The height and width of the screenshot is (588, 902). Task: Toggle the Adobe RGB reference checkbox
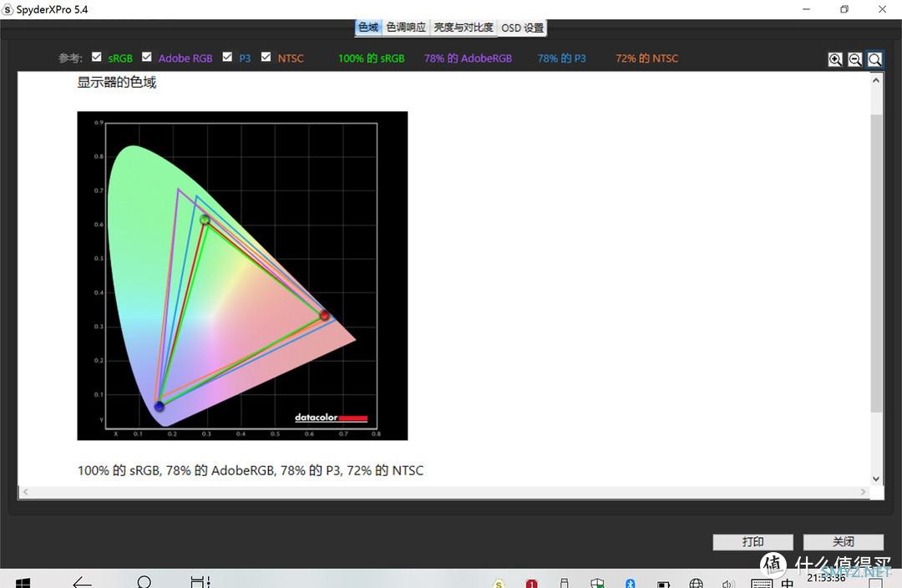(147, 57)
